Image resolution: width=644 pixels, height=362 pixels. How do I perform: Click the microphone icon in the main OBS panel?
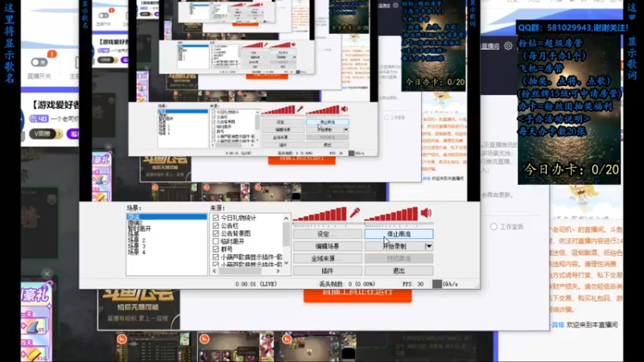click(354, 212)
